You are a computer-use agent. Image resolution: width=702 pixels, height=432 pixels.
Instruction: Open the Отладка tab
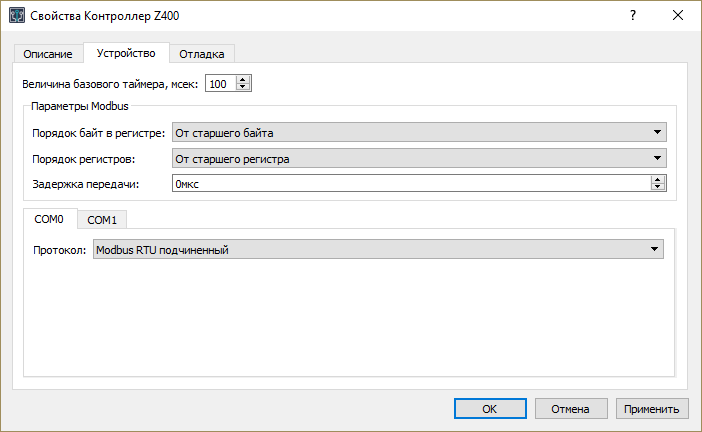(x=201, y=54)
